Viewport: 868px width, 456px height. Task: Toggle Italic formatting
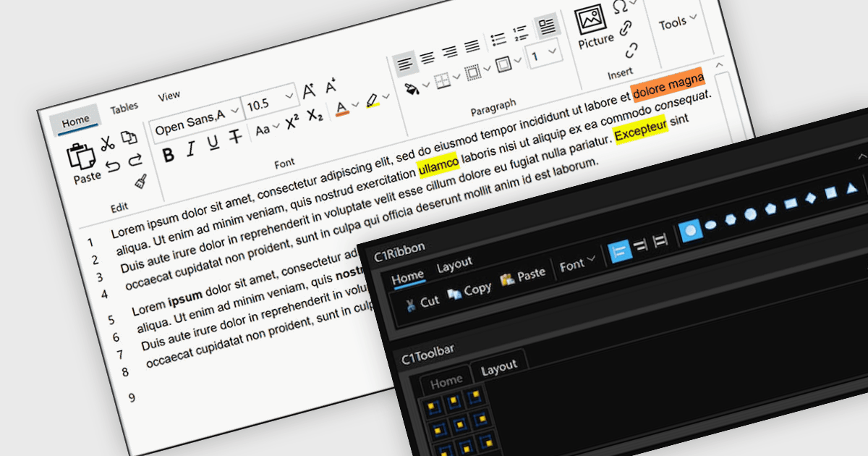click(x=191, y=149)
